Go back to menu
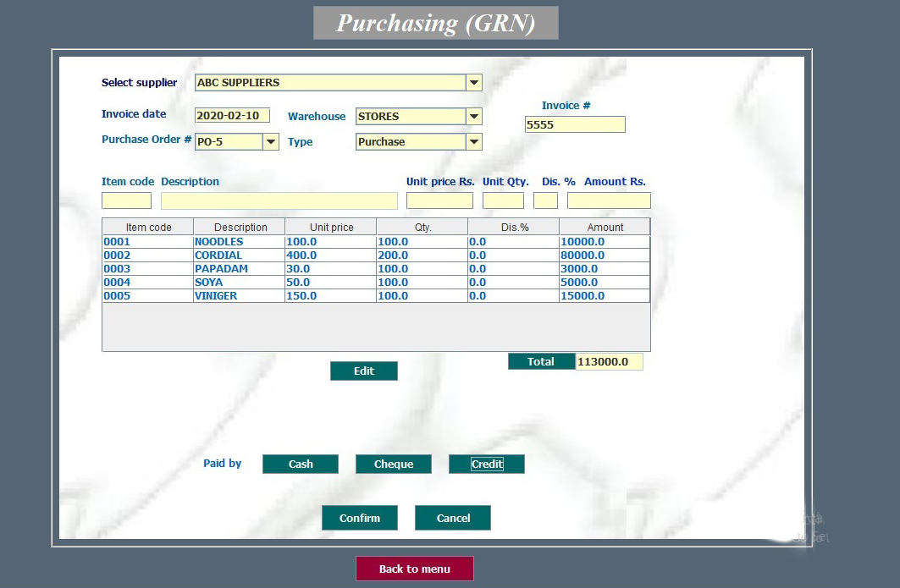 (414, 569)
